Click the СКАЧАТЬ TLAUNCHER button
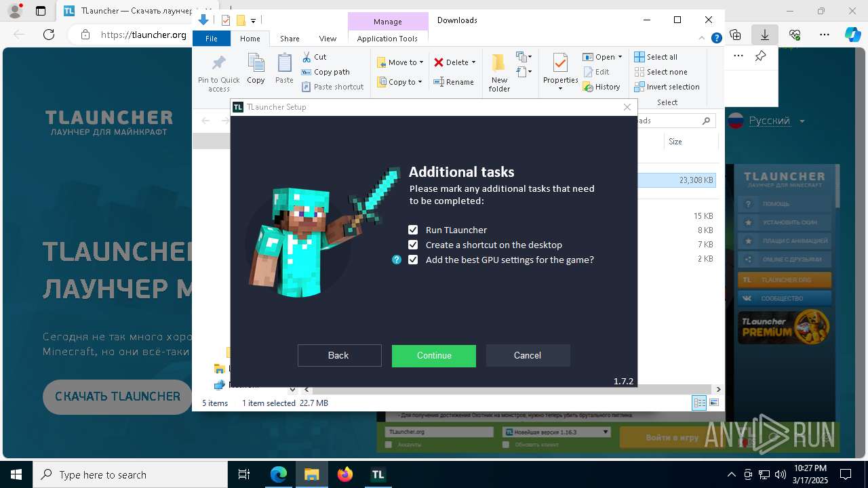 pos(118,396)
